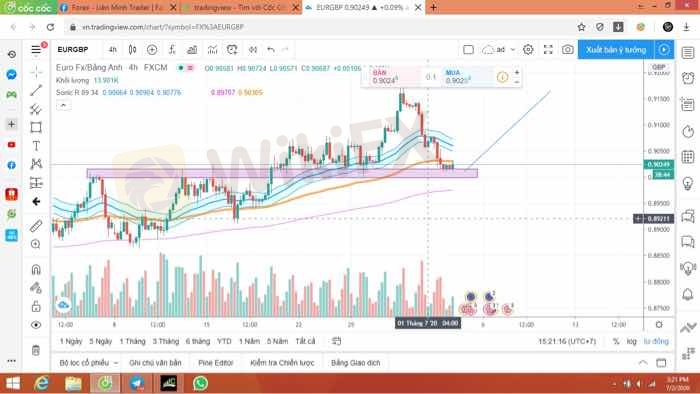
Task: Click the camera snapshot icon
Action: 567,50
